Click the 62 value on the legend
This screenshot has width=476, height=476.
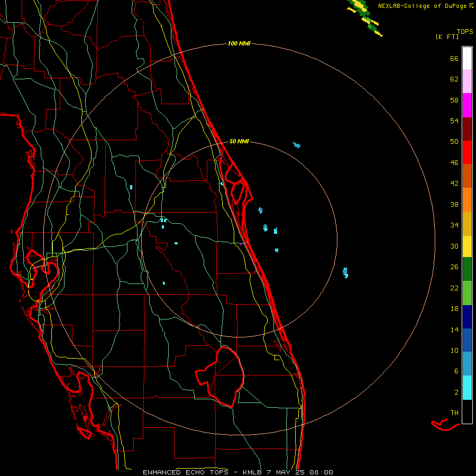(454, 79)
